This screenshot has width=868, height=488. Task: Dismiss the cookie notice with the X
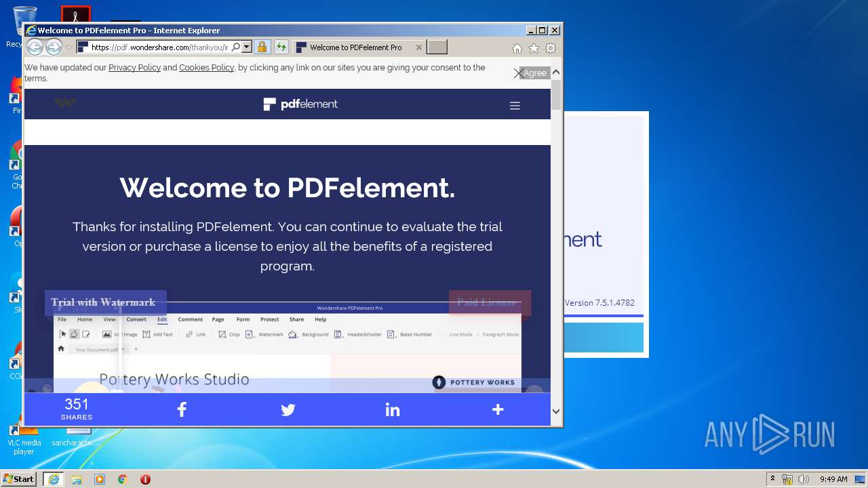[518, 73]
